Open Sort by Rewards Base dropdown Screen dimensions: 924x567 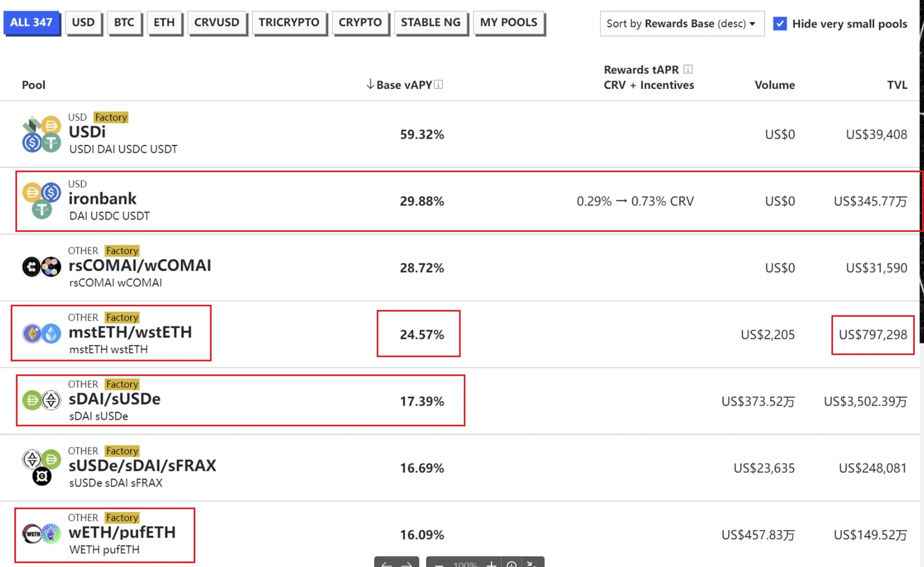(680, 23)
